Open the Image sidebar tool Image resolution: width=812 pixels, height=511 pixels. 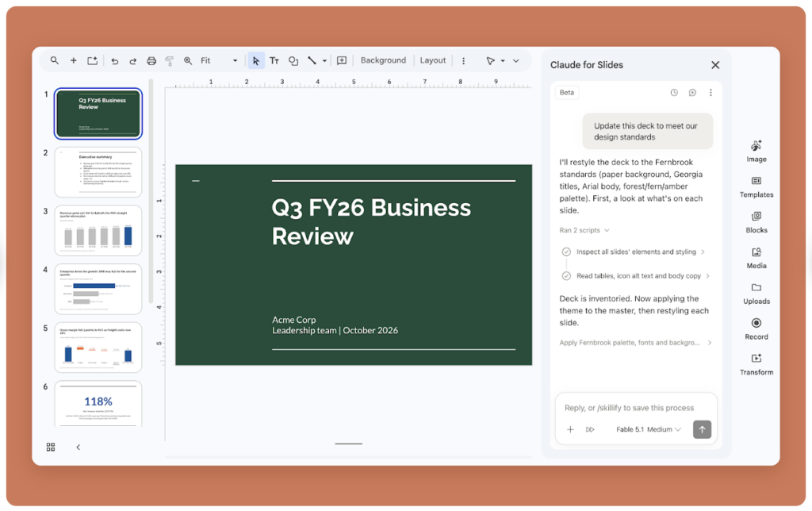coord(756,151)
